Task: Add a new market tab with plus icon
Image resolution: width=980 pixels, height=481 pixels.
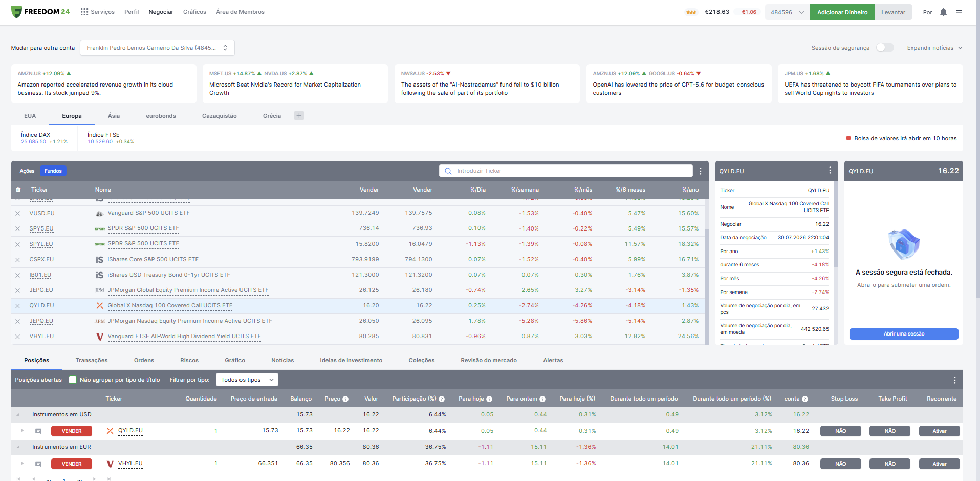Action: click(299, 116)
